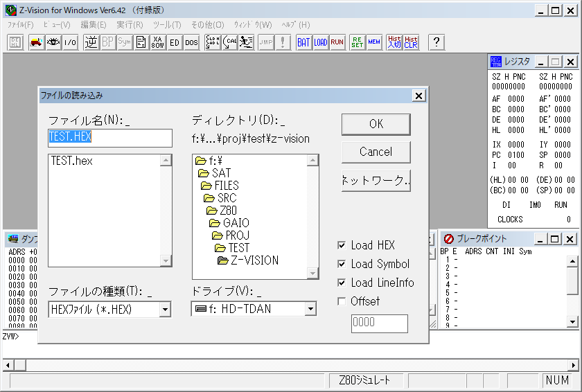Screen dimensions: 582x392
Task: Click the Hist CLR toolbar icon
Action: pyautogui.click(x=411, y=42)
